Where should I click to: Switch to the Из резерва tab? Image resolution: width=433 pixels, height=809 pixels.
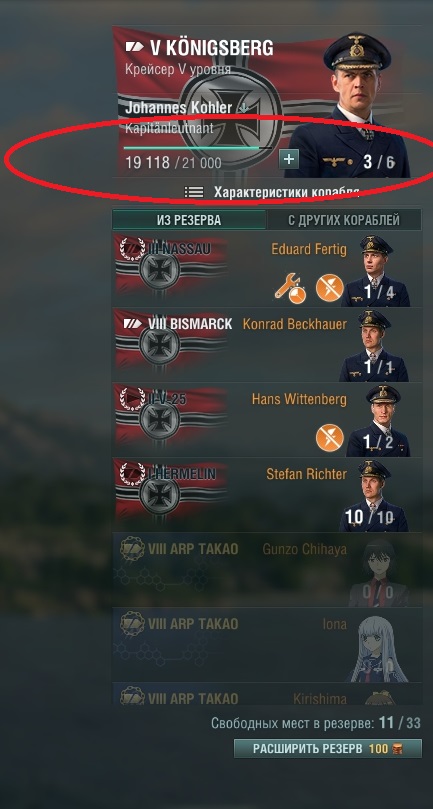pyautogui.click(x=189, y=220)
